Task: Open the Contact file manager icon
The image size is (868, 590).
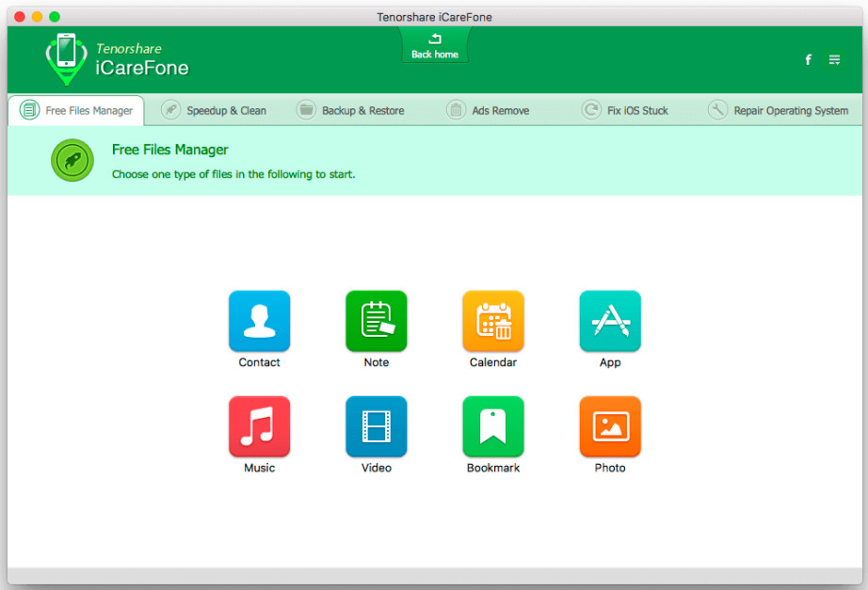Action: point(259,321)
